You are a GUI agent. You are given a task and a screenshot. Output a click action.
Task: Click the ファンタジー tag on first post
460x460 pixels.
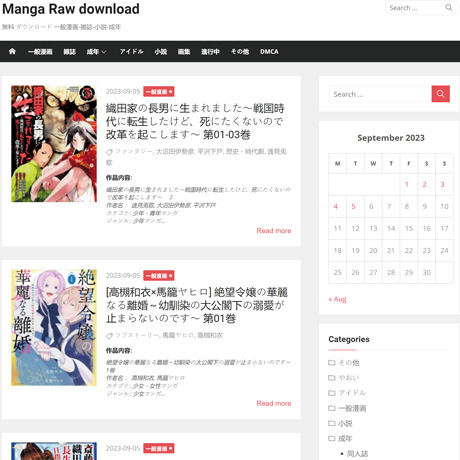point(133,152)
